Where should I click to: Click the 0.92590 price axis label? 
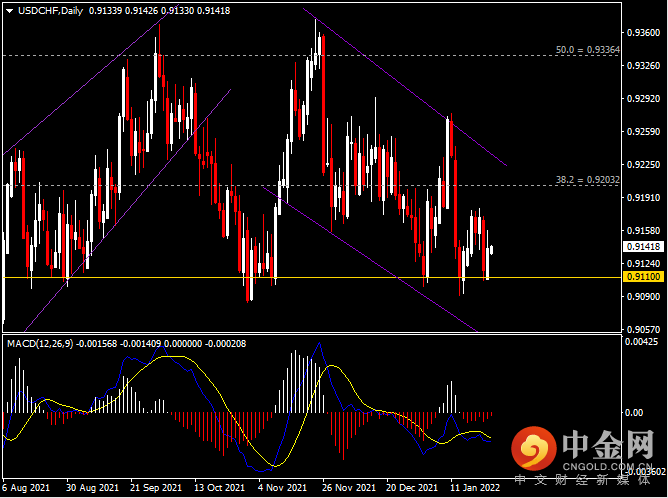(643, 132)
